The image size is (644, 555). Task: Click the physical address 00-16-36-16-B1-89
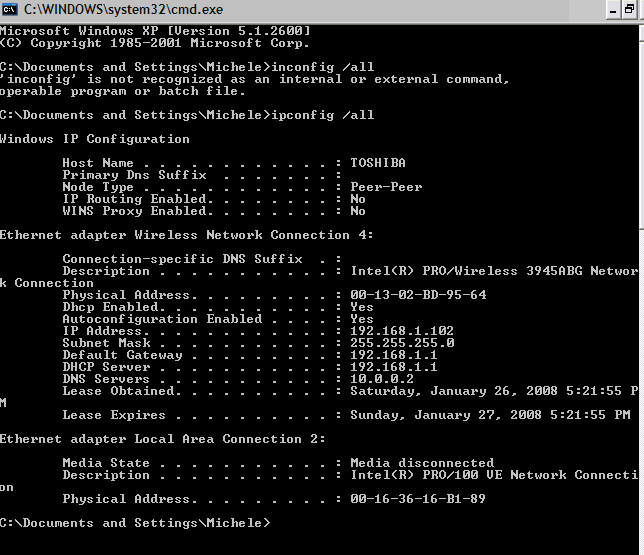[x=418, y=499]
